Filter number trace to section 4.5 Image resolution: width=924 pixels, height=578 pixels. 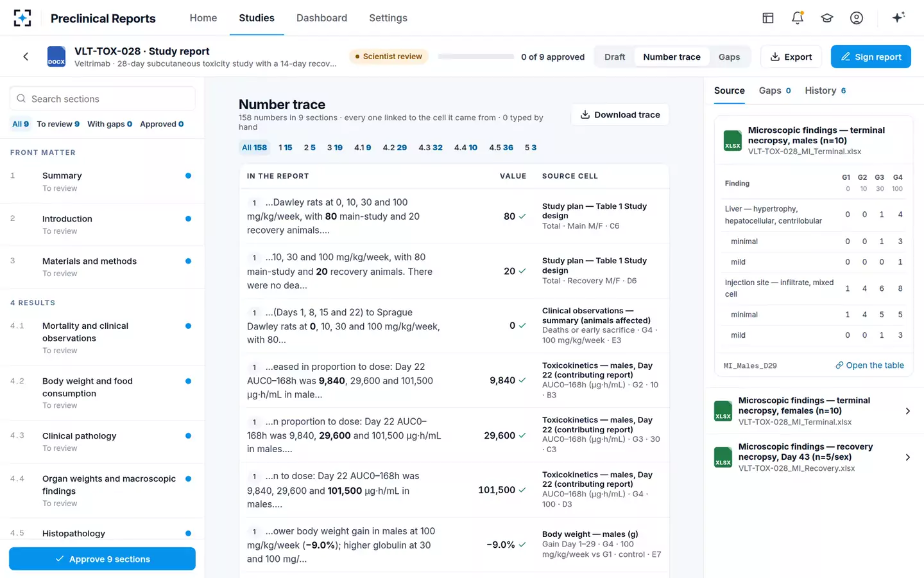click(501, 148)
